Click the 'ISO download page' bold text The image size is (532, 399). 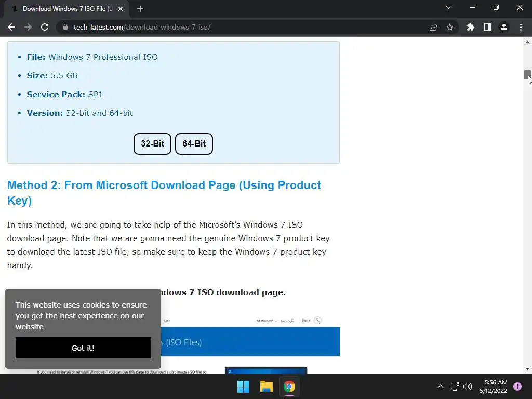click(240, 292)
